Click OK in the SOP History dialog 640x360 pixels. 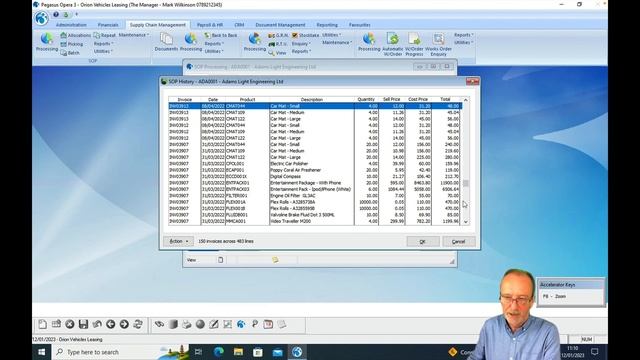423,242
